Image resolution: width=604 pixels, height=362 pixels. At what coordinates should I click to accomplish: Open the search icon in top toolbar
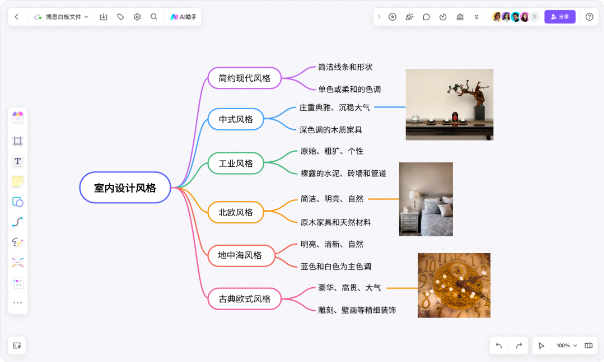pos(154,17)
